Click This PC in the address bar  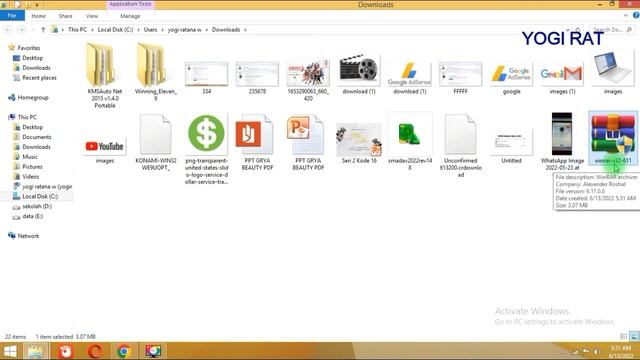(x=77, y=29)
